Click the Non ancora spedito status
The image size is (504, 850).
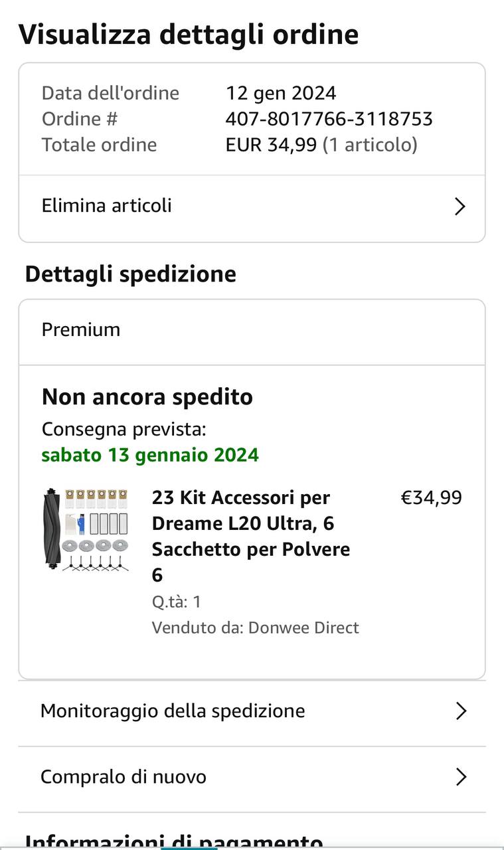147,397
